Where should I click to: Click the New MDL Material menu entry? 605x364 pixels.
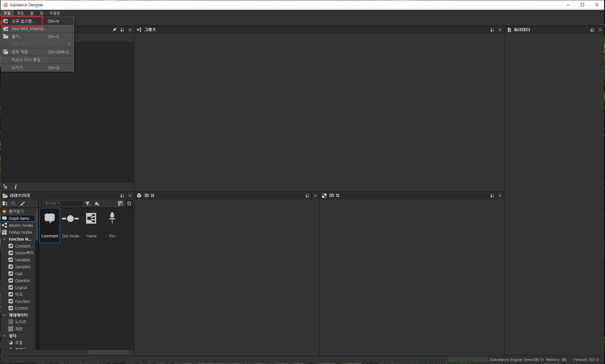tap(29, 29)
